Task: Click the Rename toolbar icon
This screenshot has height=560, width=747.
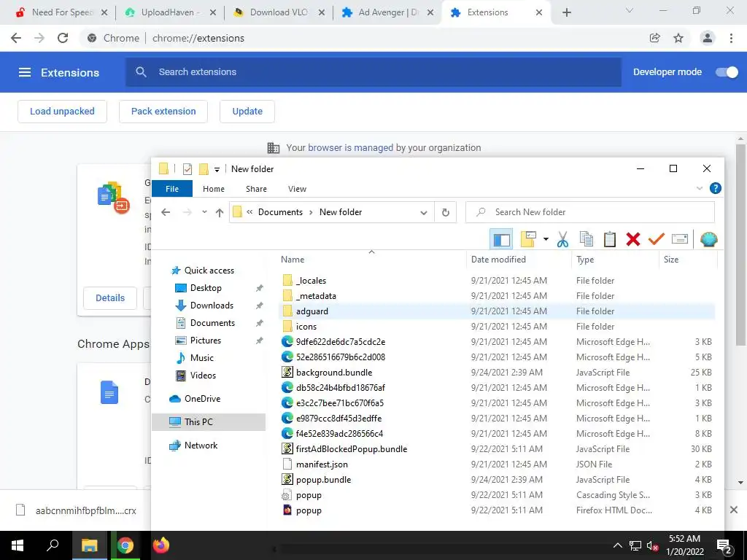Action: (x=680, y=239)
